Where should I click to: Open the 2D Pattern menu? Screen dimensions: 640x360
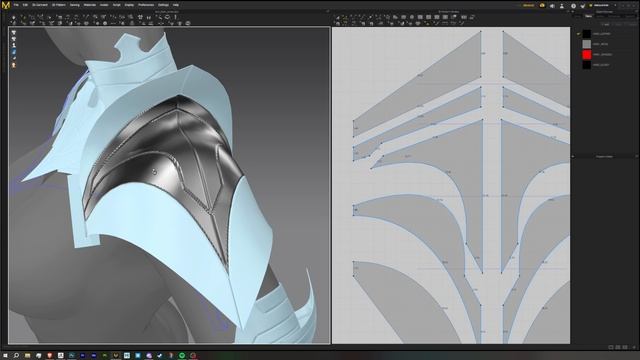(59, 5)
